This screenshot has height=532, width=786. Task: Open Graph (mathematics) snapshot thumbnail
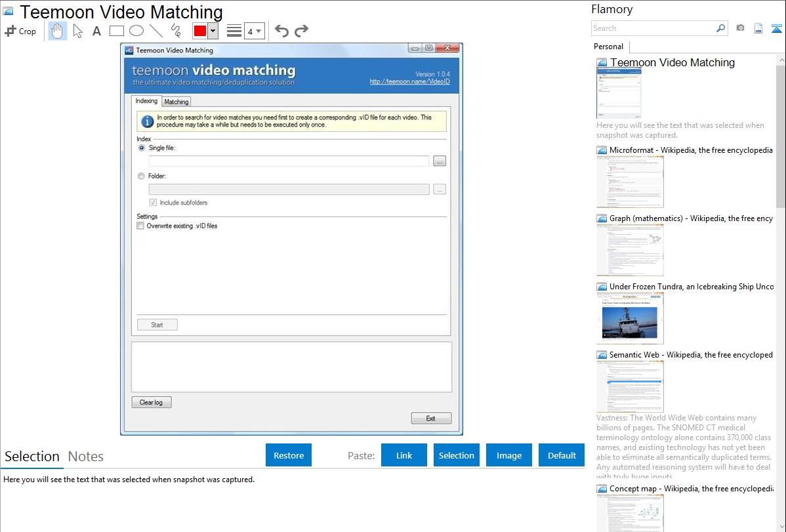click(630, 250)
